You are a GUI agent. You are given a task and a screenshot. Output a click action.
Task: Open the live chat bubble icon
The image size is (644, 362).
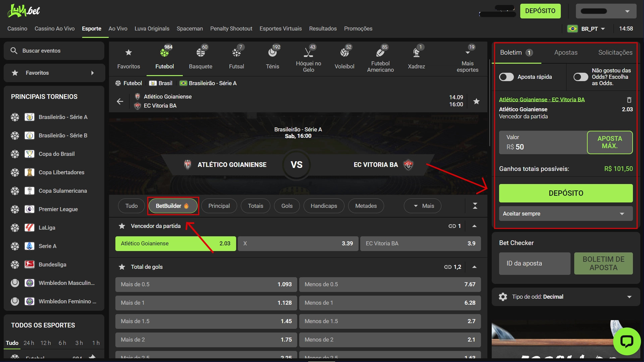pos(627,341)
